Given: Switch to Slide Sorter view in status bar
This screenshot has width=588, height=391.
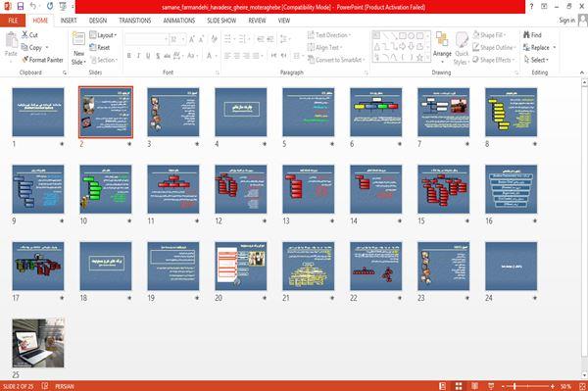Looking at the screenshot, I should 459,386.
